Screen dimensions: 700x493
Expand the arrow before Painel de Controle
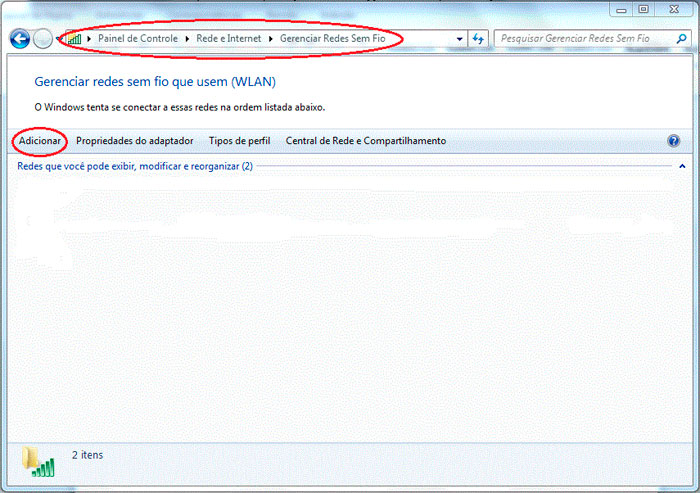(89, 39)
